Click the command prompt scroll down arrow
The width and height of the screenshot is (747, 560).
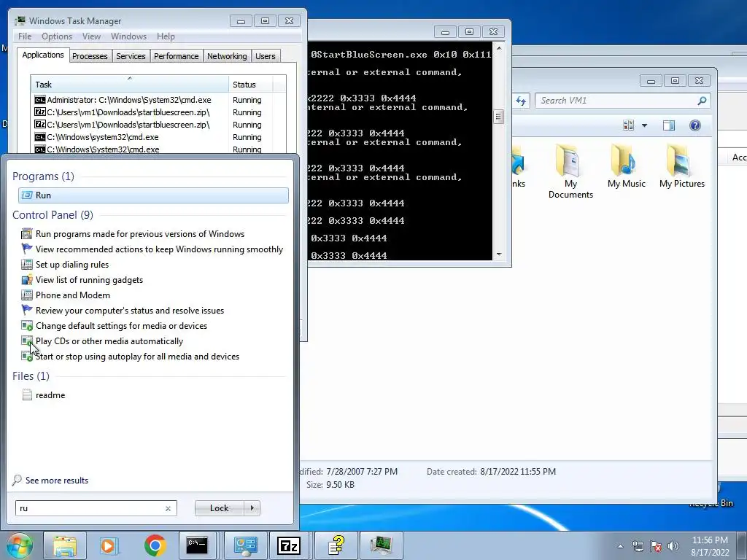pyautogui.click(x=499, y=254)
